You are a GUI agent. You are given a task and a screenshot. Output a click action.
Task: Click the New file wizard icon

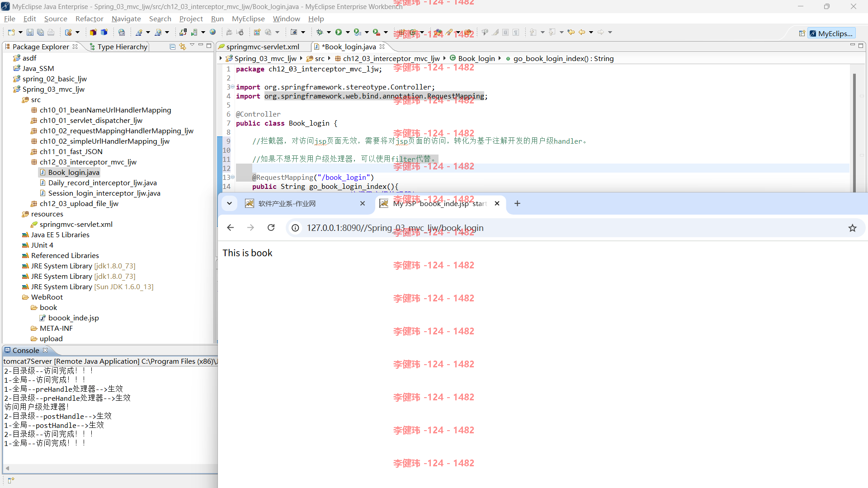(x=11, y=32)
